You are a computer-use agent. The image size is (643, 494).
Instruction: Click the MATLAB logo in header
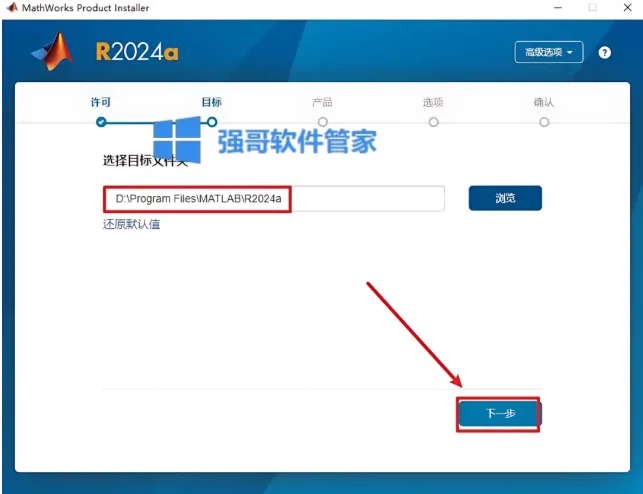click(52, 52)
